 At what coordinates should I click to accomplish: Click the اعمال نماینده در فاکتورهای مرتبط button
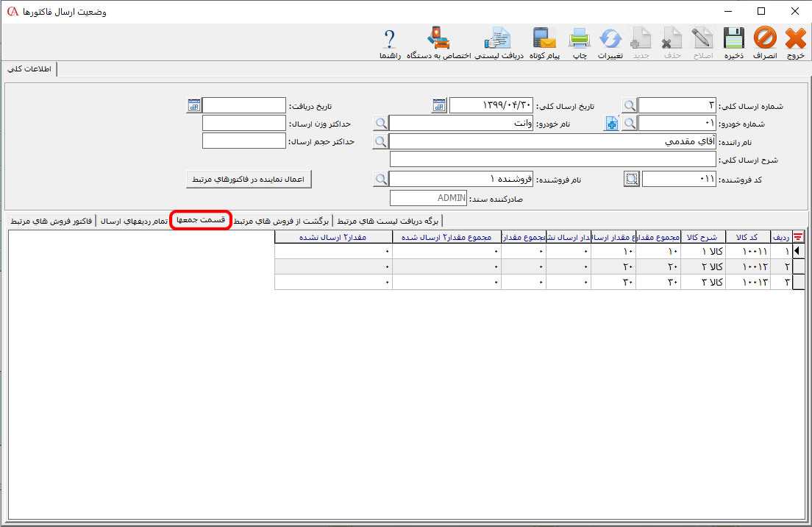(249, 179)
